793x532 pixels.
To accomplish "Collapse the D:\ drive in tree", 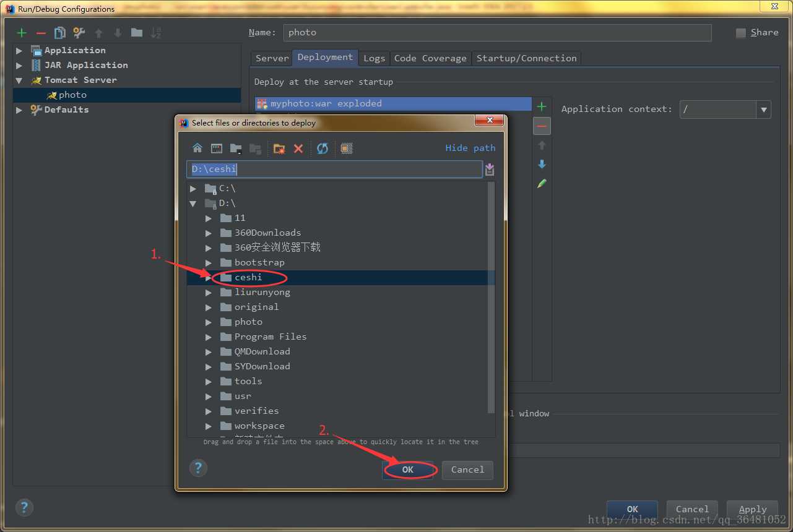I will pos(193,204).
